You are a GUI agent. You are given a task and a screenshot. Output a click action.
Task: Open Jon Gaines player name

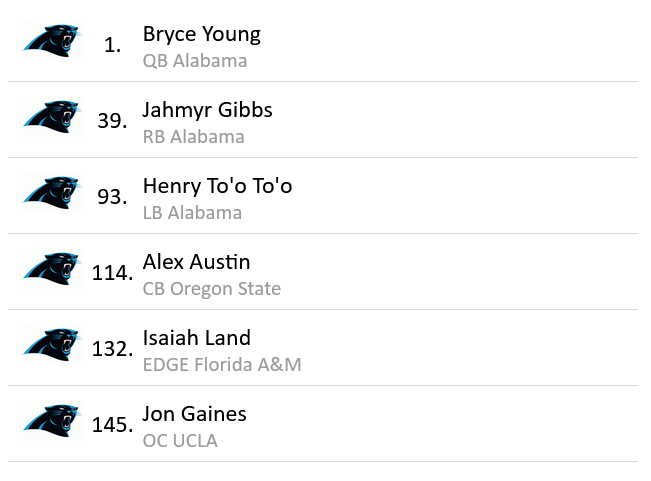point(194,414)
